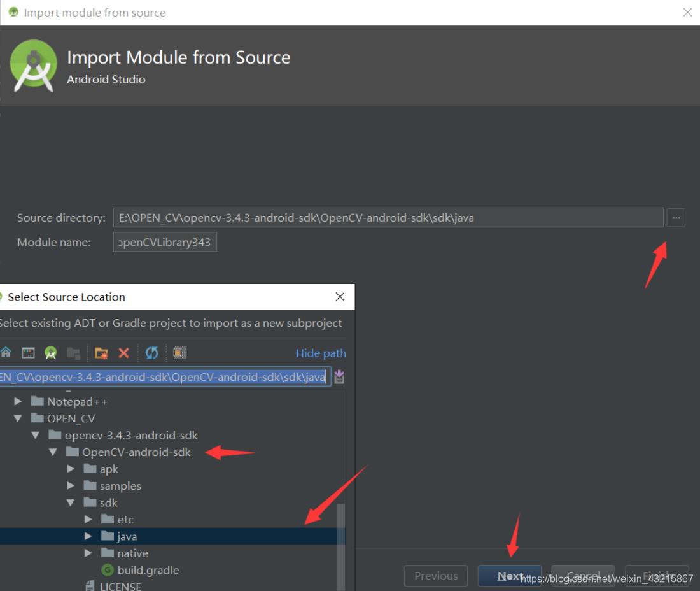This screenshot has width=700, height=591.
Task: Select the Notepad++ folder row
Action: [x=172, y=401]
